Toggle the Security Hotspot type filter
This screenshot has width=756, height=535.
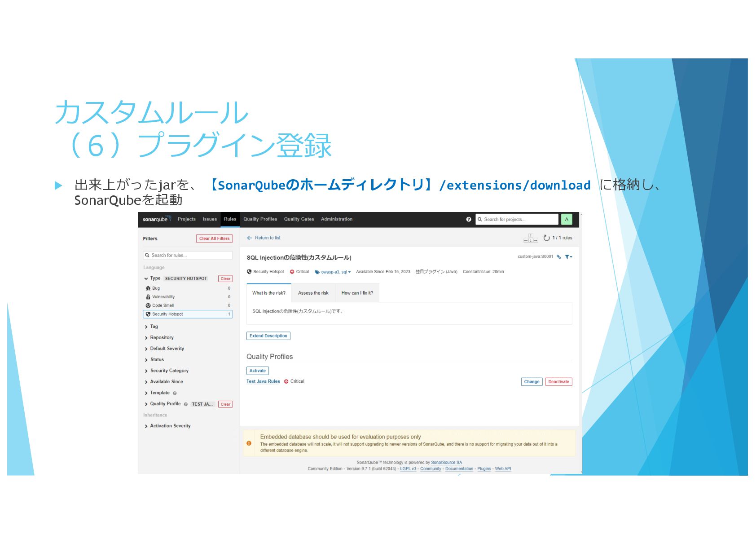[188, 314]
